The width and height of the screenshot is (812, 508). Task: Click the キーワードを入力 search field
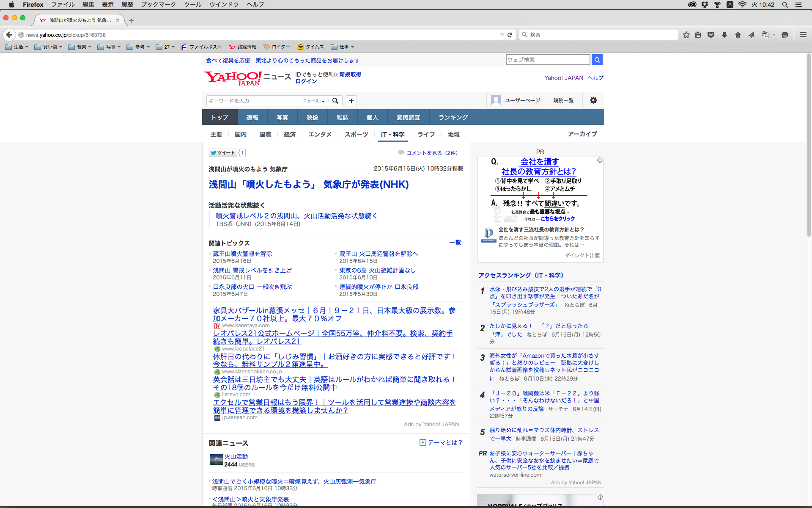(x=254, y=101)
